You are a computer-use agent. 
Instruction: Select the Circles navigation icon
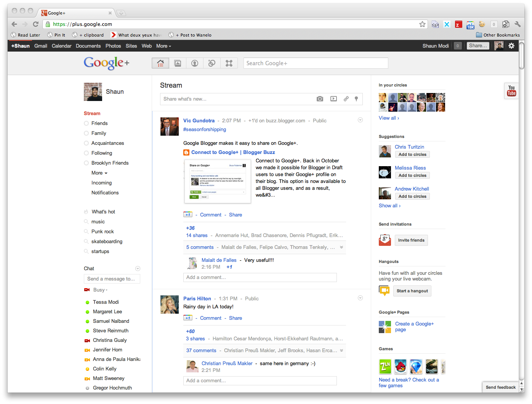(212, 63)
